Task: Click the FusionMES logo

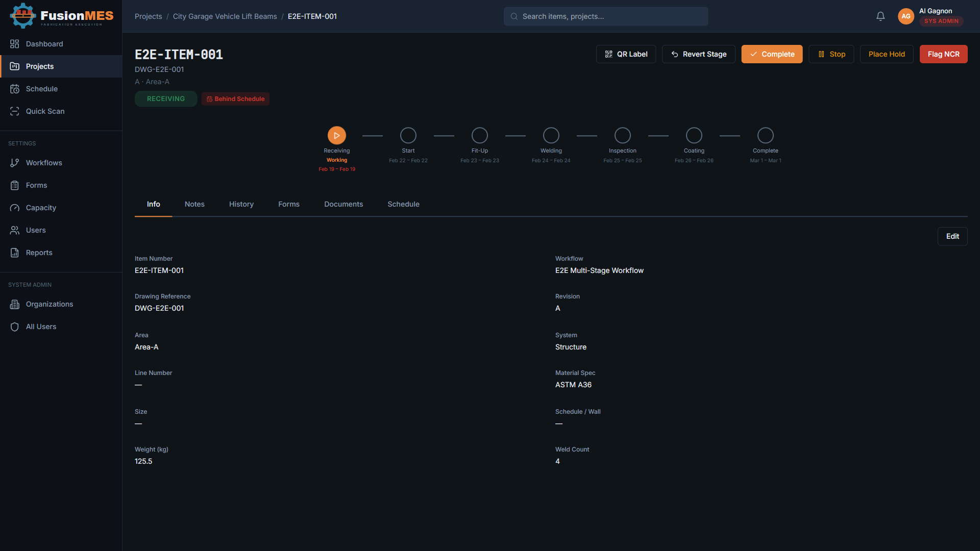Action: click(61, 16)
